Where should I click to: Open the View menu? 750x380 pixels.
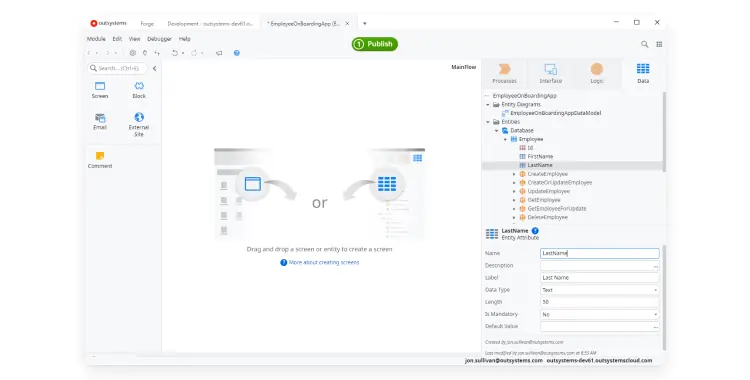134,39
